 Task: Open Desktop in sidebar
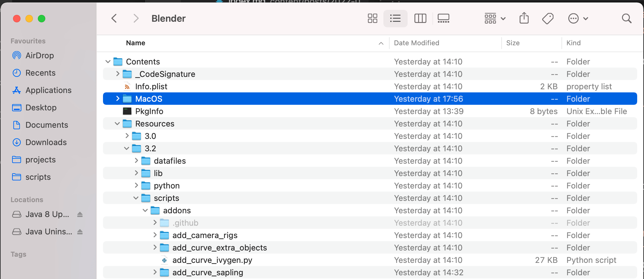41,108
